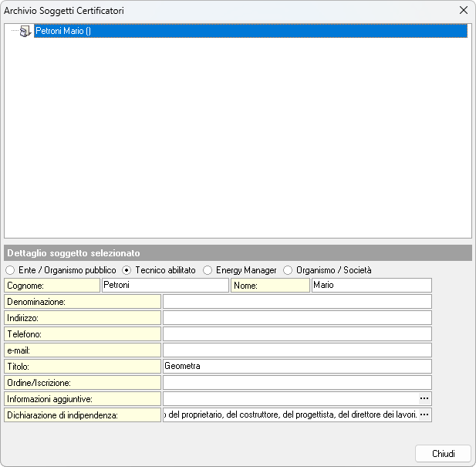The height and width of the screenshot is (467, 476).
Task: Select Ente / Organismo pubblico radio option
Action: [x=10, y=271]
